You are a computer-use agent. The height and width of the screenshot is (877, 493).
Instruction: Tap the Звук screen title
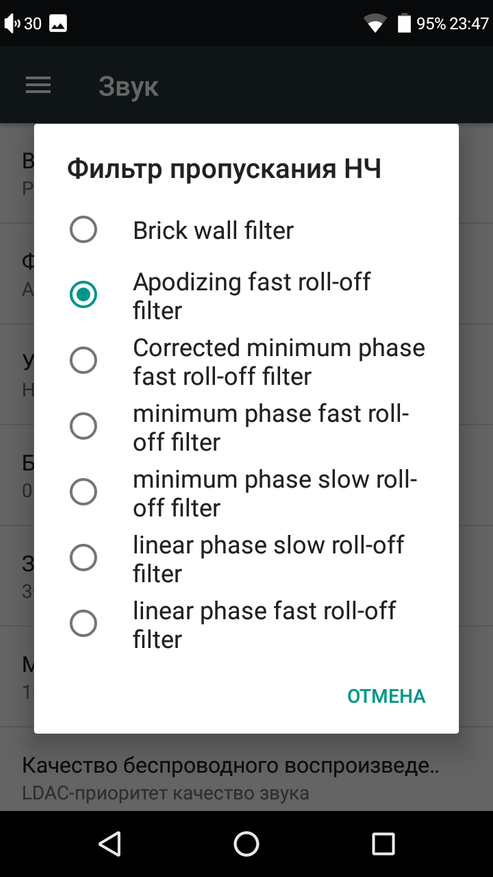(x=129, y=87)
